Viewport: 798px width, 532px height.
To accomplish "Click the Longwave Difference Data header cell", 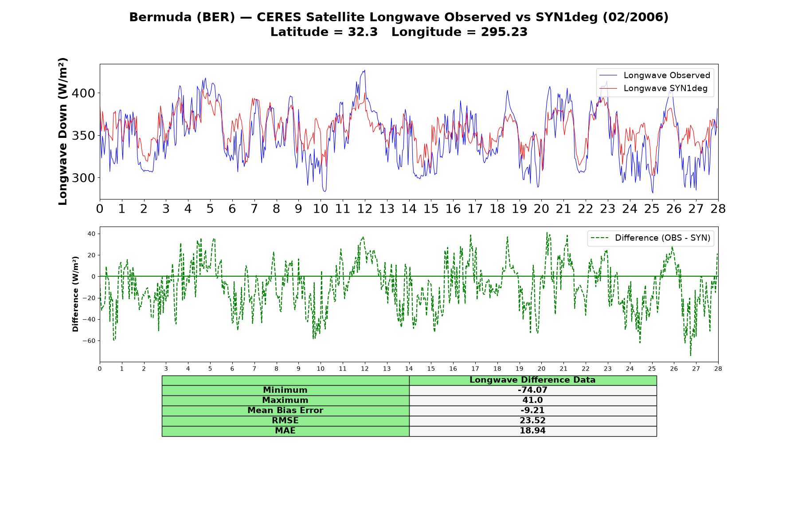I will tap(533, 380).
